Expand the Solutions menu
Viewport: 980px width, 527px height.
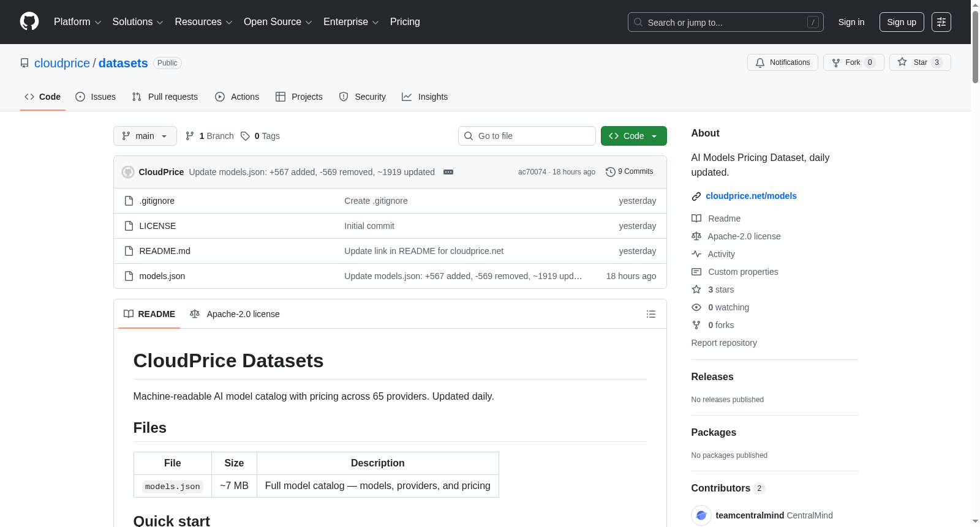point(138,22)
